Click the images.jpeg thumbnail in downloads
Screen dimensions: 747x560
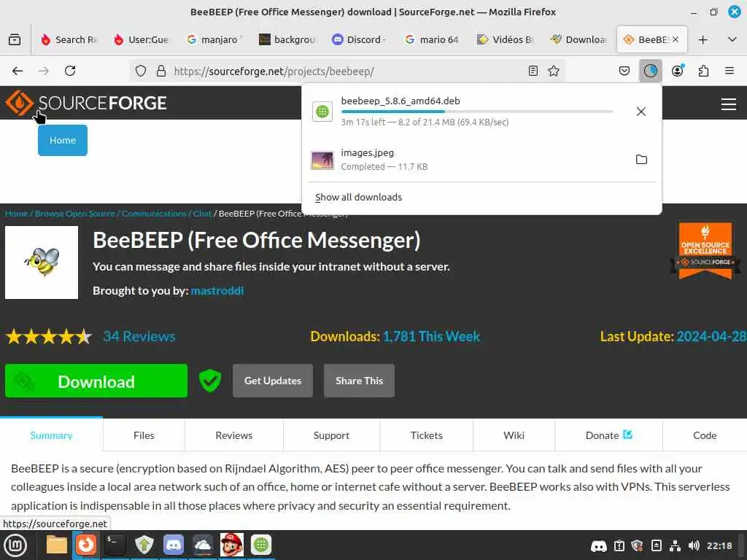(322, 160)
